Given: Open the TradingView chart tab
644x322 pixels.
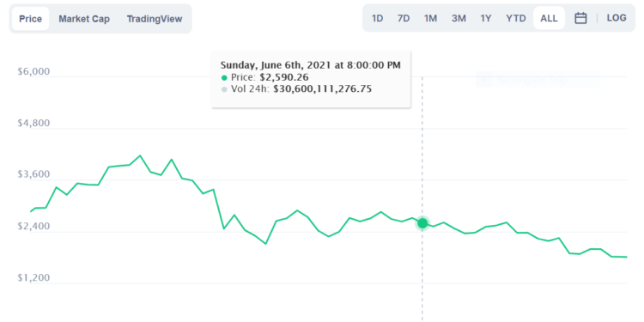Looking at the screenshot, I should point(155,19).
